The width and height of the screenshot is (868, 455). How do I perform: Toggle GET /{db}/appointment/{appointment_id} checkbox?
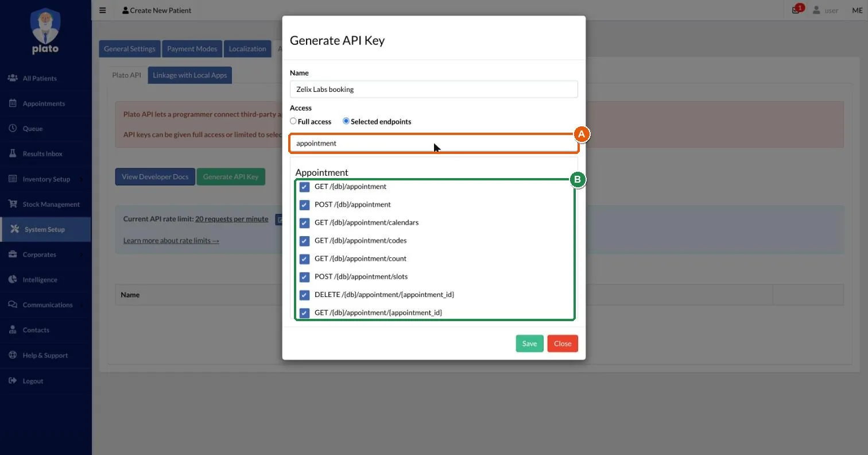pos(304,313)
